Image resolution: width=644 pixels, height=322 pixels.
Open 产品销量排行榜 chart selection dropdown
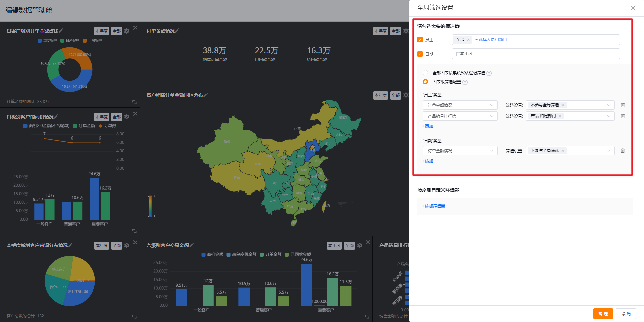pyautogui.click(x=460, y=116)
